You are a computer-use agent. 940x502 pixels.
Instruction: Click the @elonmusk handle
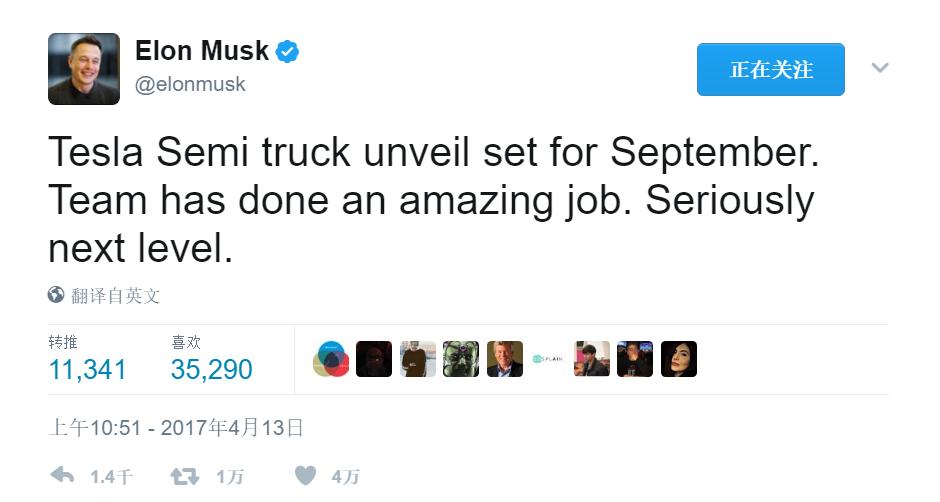pyautogui.click(x=190, y=85)
